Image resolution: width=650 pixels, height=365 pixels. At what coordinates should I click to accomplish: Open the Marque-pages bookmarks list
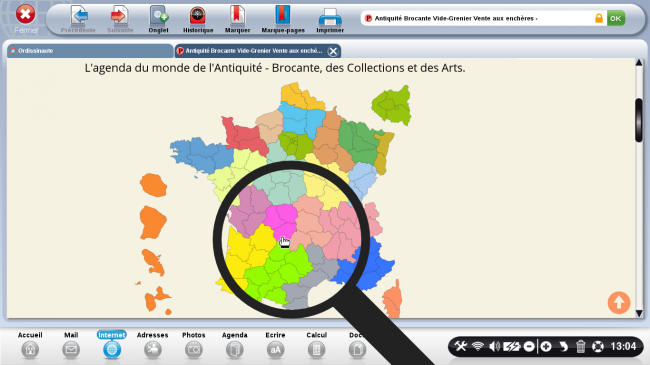click(283, 19)
